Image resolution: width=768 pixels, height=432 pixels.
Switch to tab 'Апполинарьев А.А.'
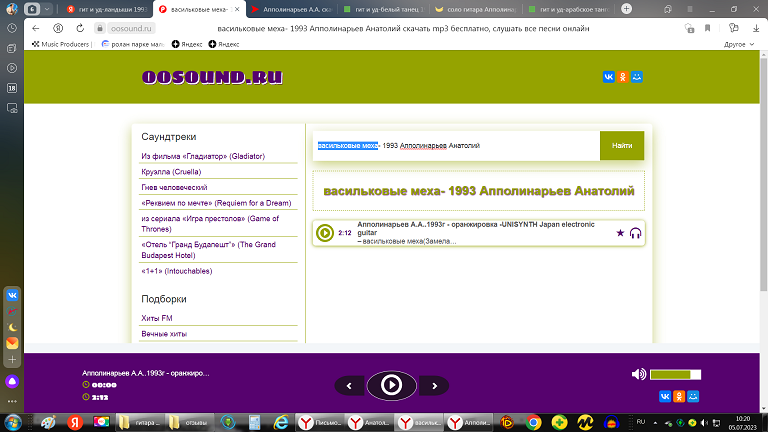click(292, 9)
